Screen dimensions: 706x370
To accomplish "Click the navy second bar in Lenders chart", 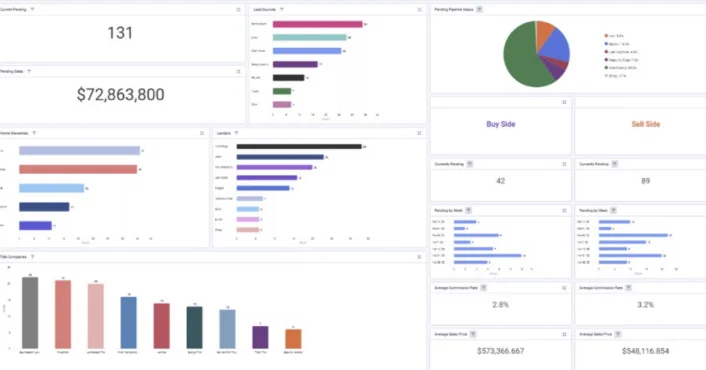I will (280, 157).
